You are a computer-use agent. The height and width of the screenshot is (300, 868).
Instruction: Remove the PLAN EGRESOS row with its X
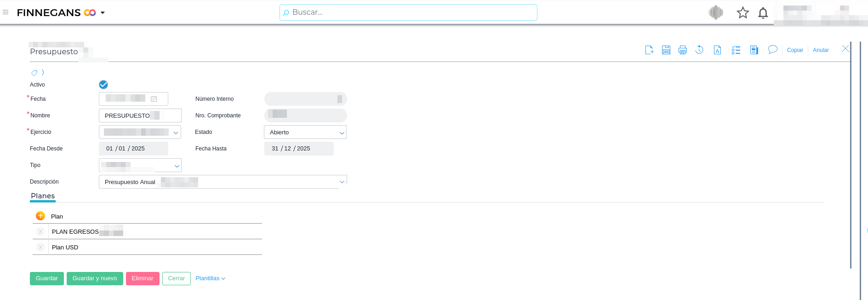(40, 232)
